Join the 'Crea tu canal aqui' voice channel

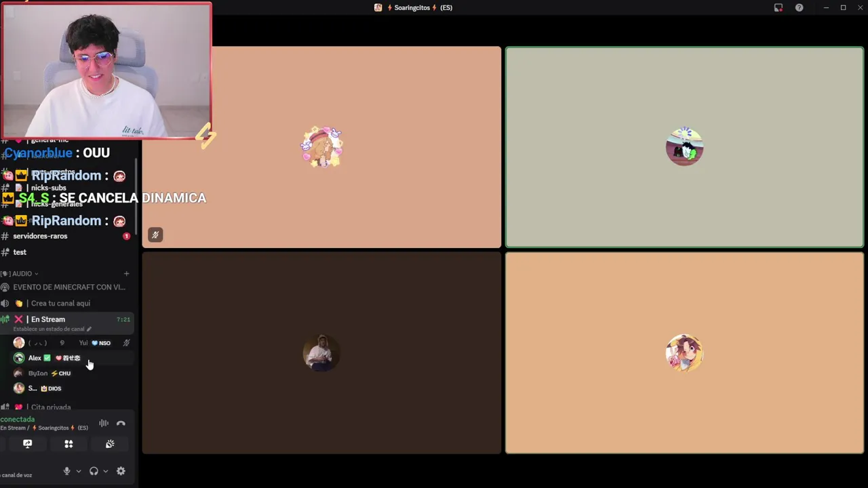66,304
